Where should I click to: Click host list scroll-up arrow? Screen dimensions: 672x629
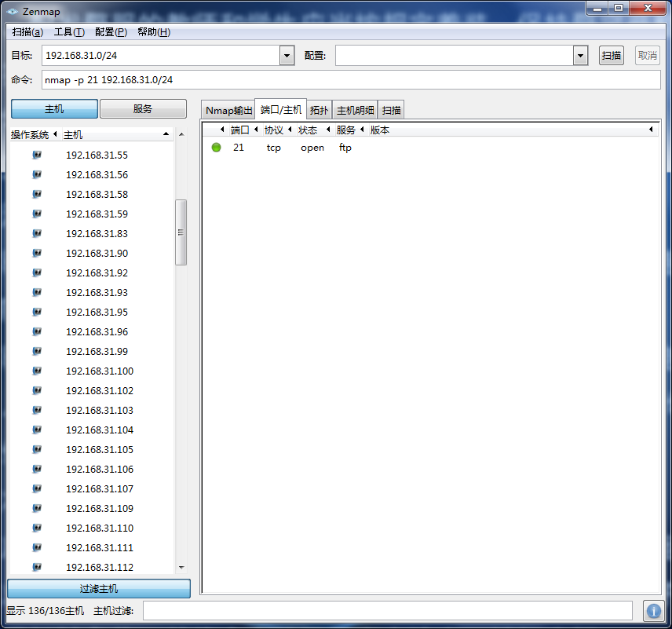[181, 134]
